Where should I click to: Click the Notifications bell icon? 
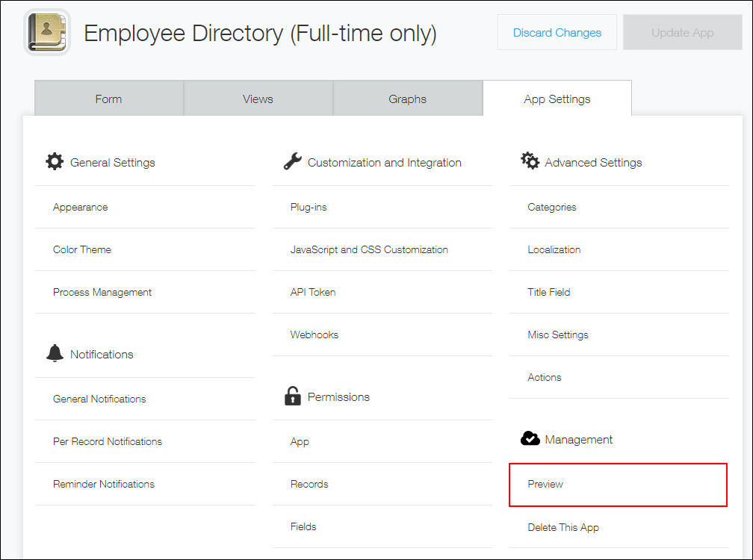pos(55,353)
